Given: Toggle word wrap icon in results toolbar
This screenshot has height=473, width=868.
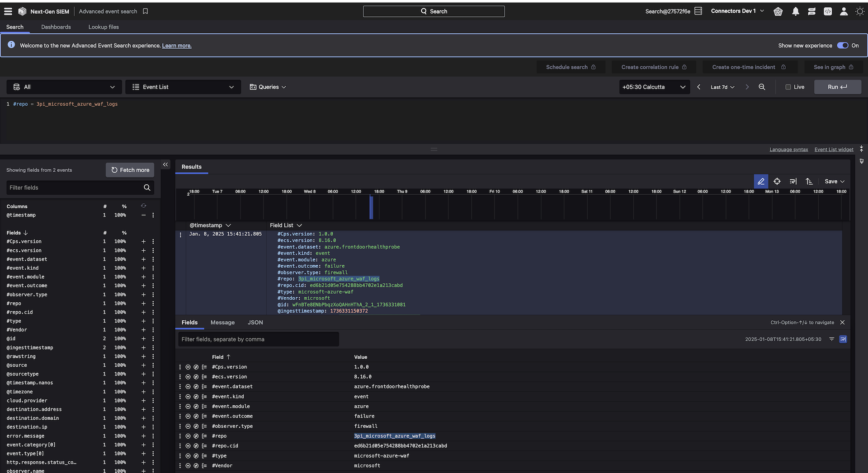Looking at the screenshot, I should click(x=793, y=181).
